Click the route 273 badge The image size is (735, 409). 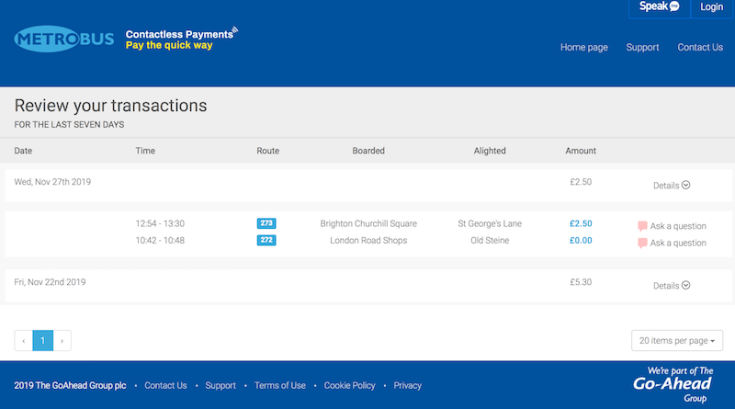266,223
